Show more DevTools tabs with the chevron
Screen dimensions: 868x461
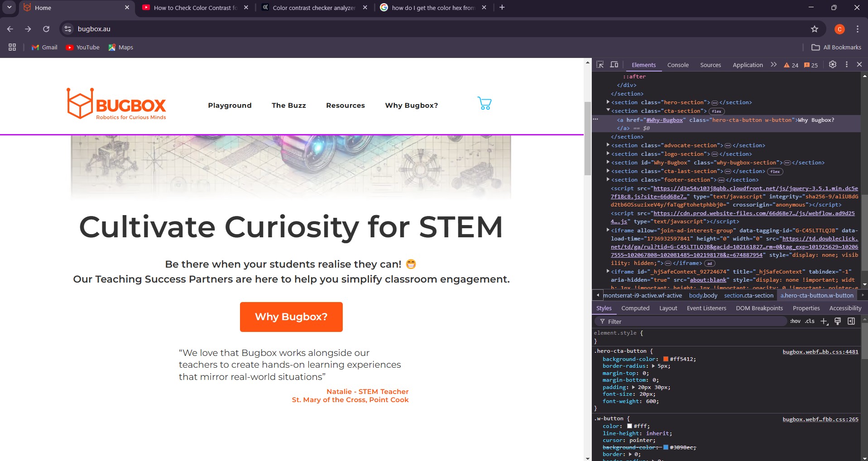pyautogui.click(x=773, y=65)
